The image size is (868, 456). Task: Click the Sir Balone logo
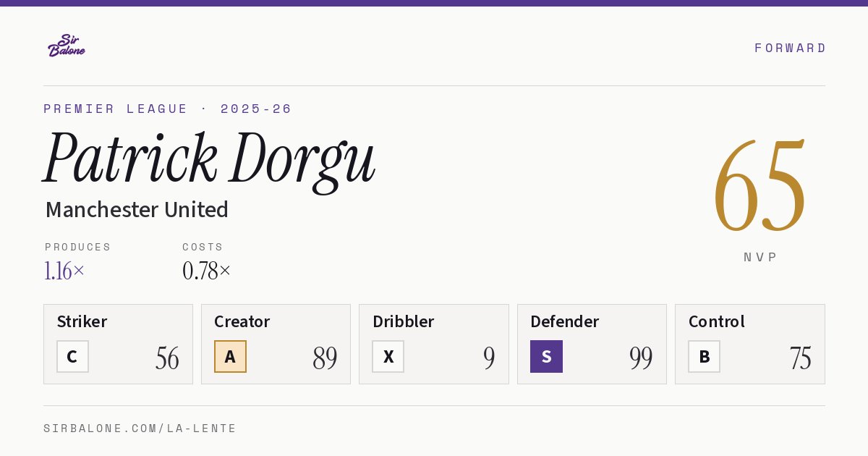coord(67,46)
